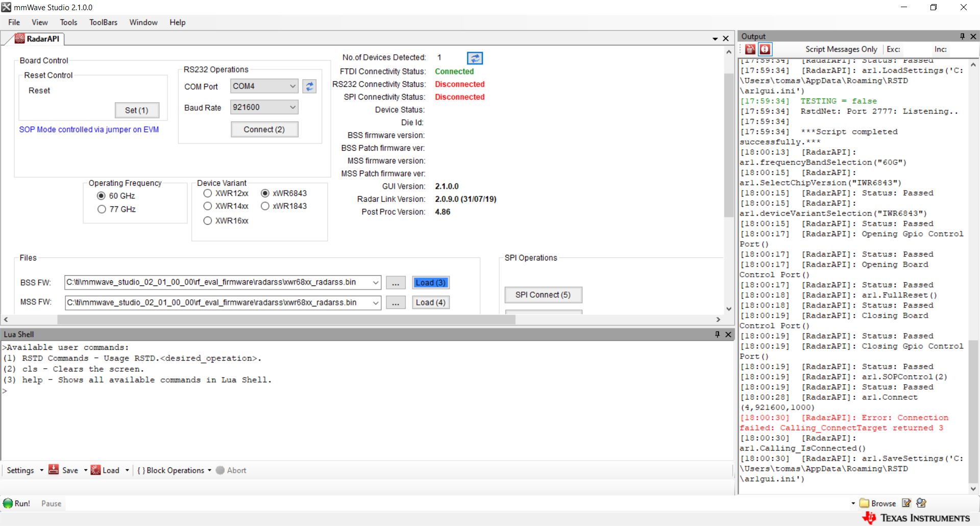
Task: Open the Window menu
Action: pos(143,22)
